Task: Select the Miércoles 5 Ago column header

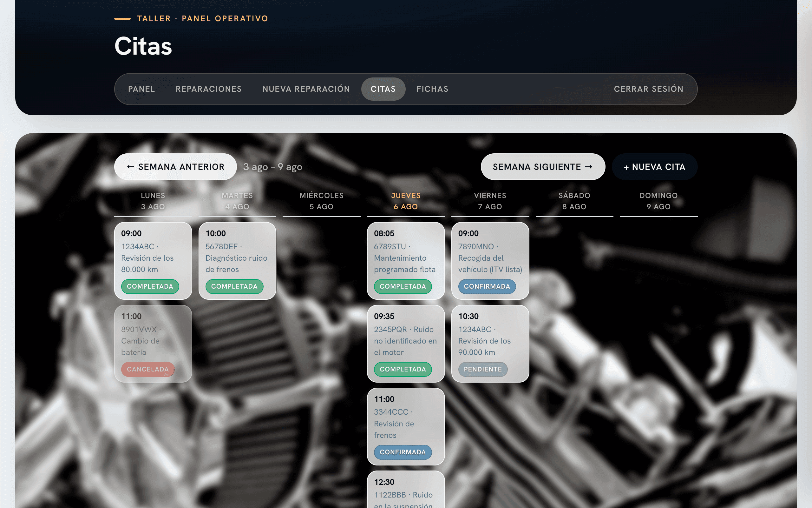Action: (x=321, y=201)
